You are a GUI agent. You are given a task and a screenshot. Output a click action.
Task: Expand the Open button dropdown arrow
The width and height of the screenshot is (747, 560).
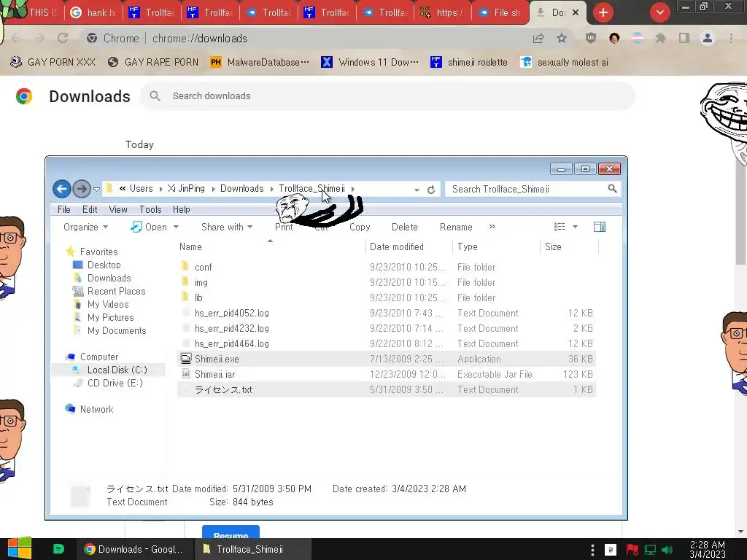(176, 227)
